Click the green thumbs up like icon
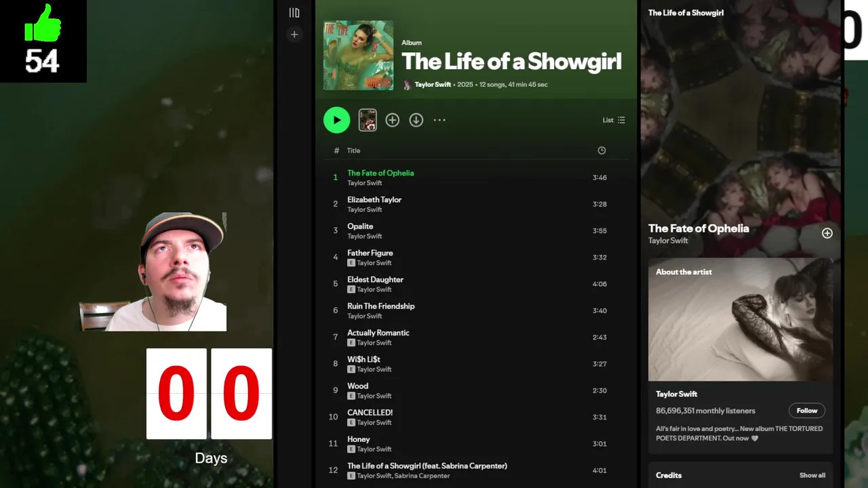 43,24
